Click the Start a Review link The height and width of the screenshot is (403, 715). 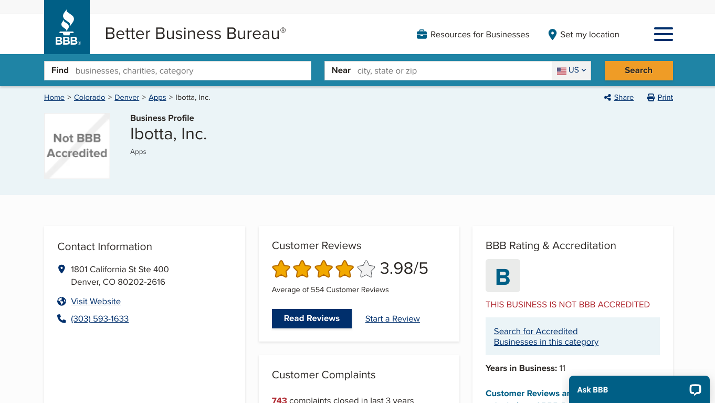tap(393, 319)
